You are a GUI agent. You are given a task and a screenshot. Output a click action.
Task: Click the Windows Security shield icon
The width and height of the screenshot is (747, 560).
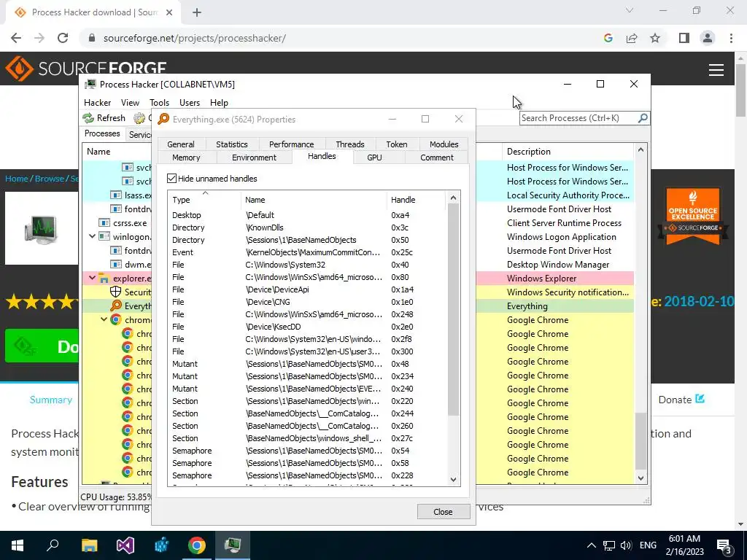tap(116, 292)
